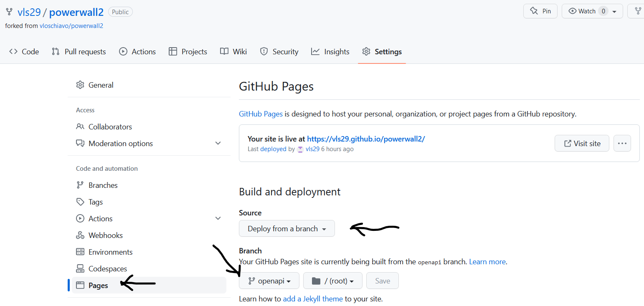Click the Projects tab table icon
This screenshot has width=644, height=306.
173,51
